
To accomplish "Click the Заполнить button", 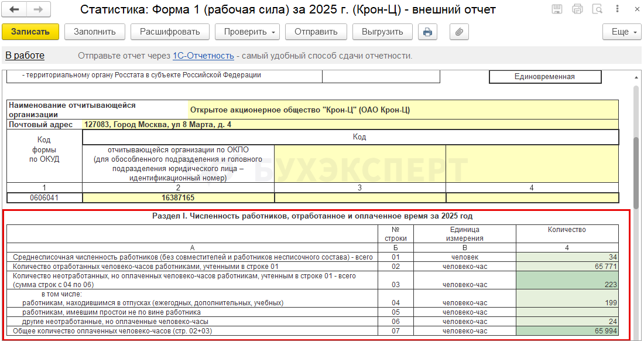I will coord(95,32).
